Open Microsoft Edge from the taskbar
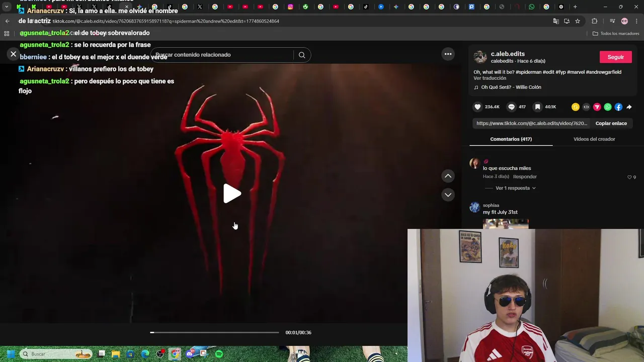Image resolution: width=644 pixels, height=362 pixels. (145, 354)
